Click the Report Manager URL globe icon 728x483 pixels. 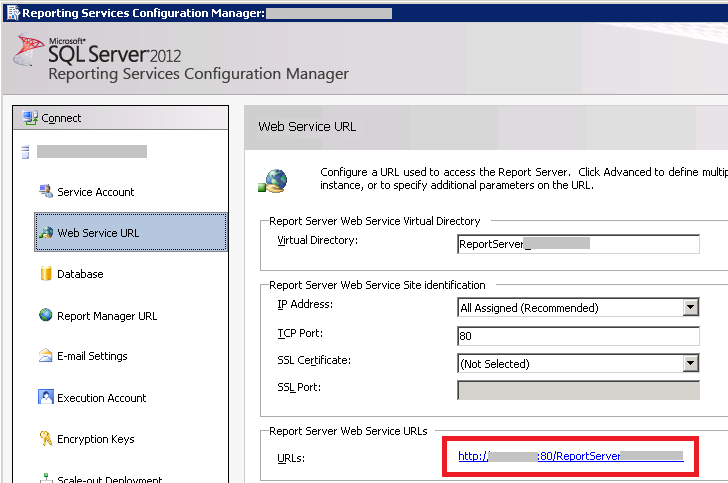coord(45,315)
